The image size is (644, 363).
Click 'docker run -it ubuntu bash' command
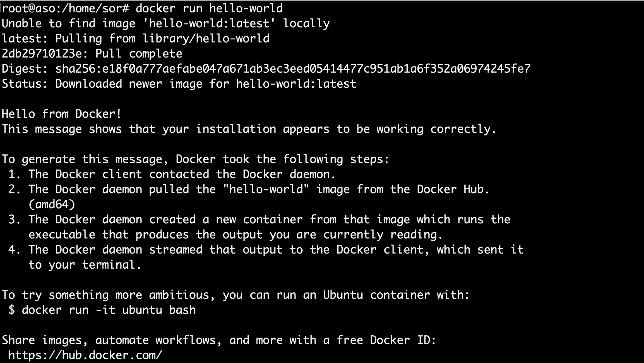[109, 310]
